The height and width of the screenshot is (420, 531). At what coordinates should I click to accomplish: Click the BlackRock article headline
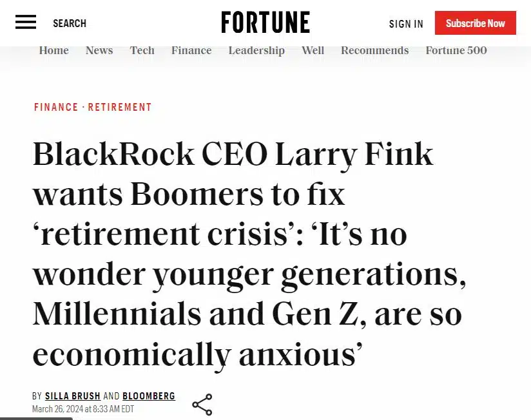click(249, 254)
